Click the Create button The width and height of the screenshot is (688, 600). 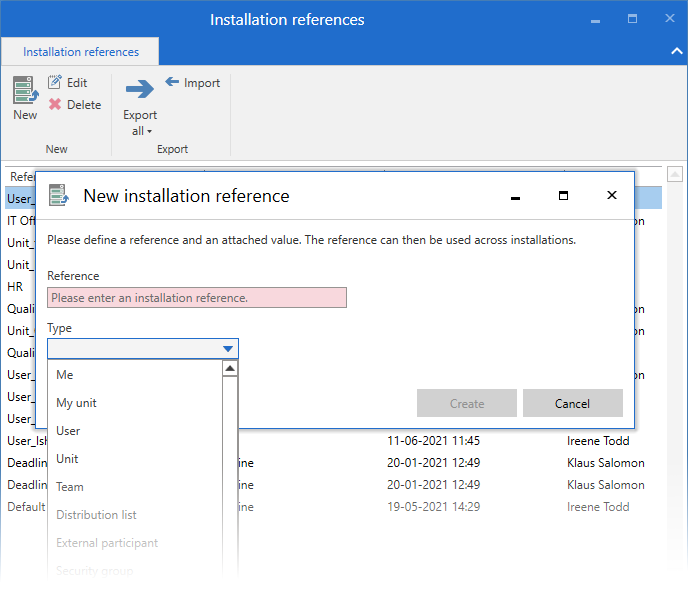(467, 404)
